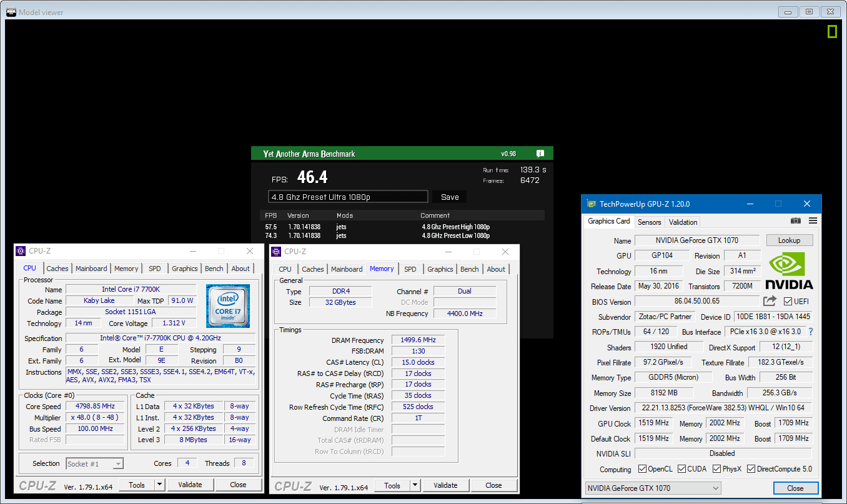Open Bench tab in left CPU-Z window

click(214, 269)
